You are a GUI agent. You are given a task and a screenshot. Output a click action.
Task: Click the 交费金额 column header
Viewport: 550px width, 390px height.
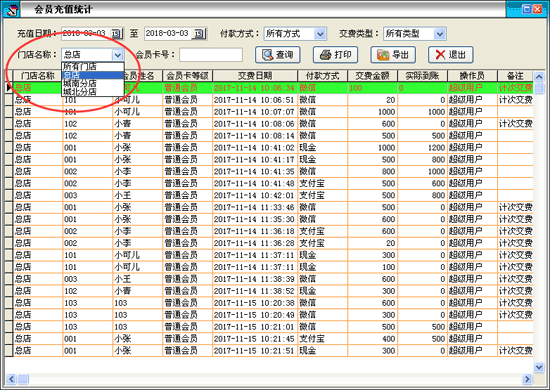click(x=372, y=76)
